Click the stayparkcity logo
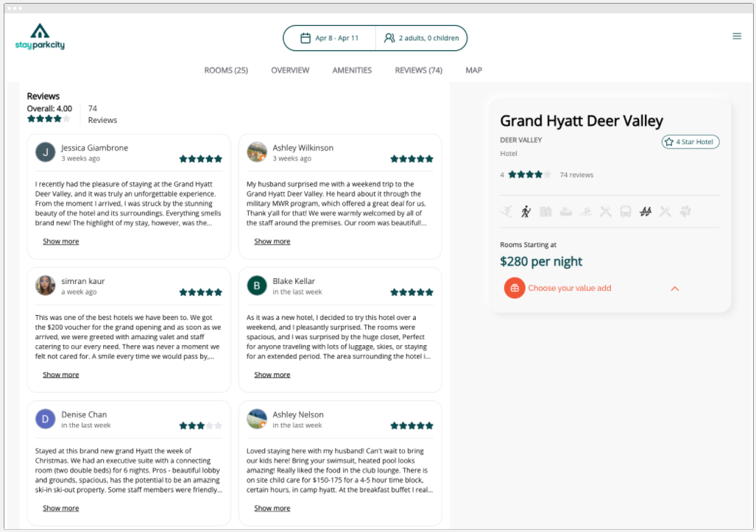Image resolution: width=756 pixels, height=532 pixels. pos(40,37)
